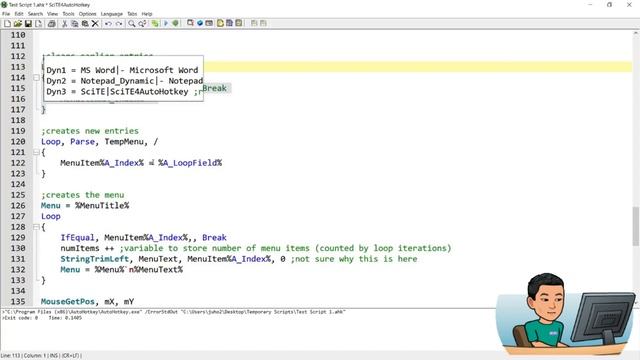Copy selection with the Copy toolbar icon

(x=75, y=24)
